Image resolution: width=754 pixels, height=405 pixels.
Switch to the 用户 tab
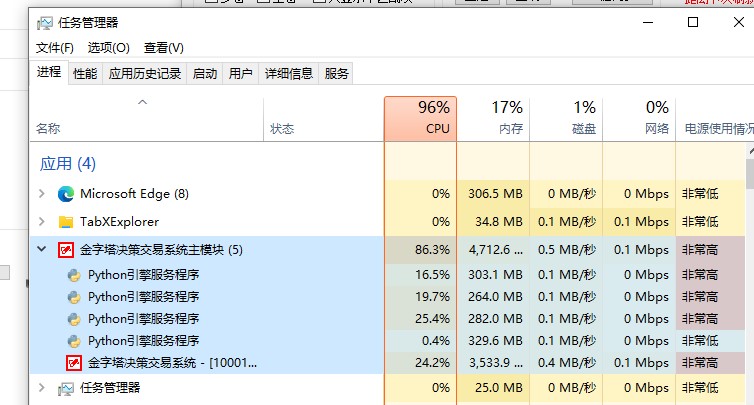[x=240, y=74]
